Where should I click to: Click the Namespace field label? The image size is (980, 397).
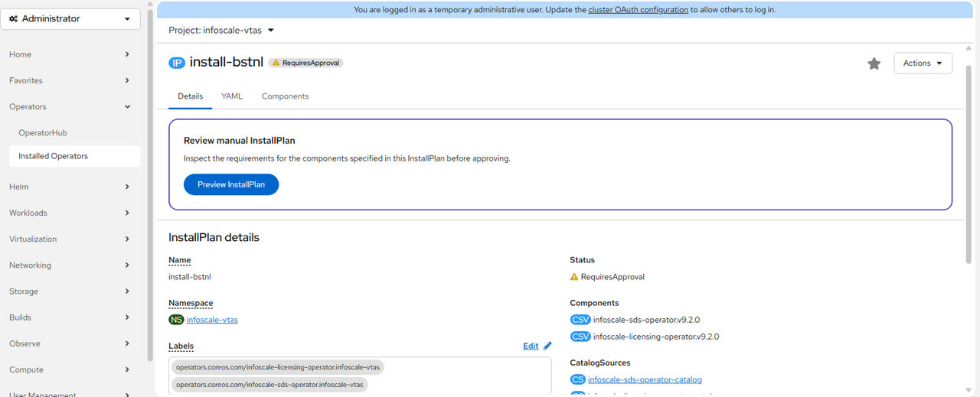191,303
